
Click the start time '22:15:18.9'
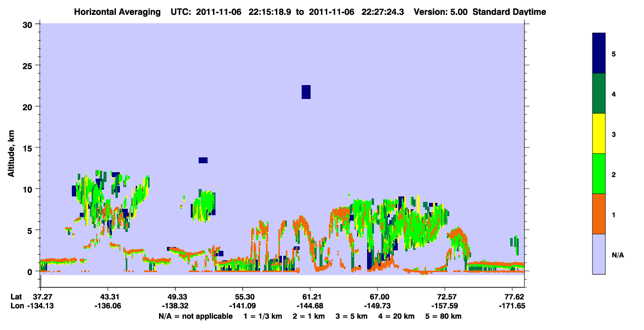point(269,12)
